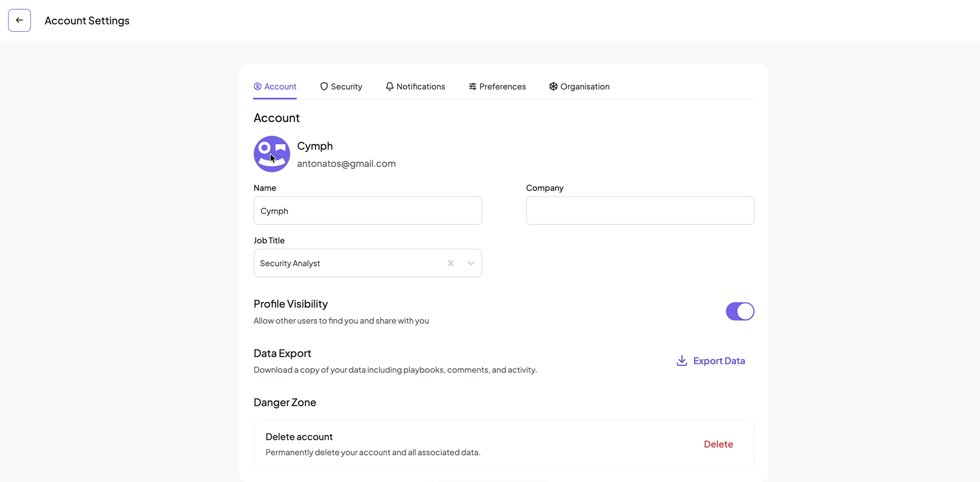
Task: Expand the Job Title dropdown arrow
Action: point(471,263)
